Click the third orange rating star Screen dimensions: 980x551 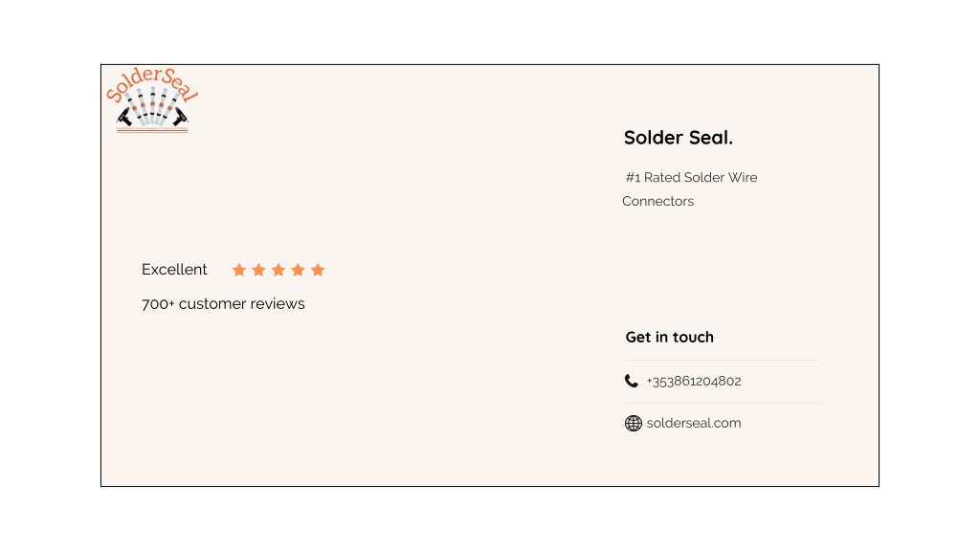pos(278,270)
